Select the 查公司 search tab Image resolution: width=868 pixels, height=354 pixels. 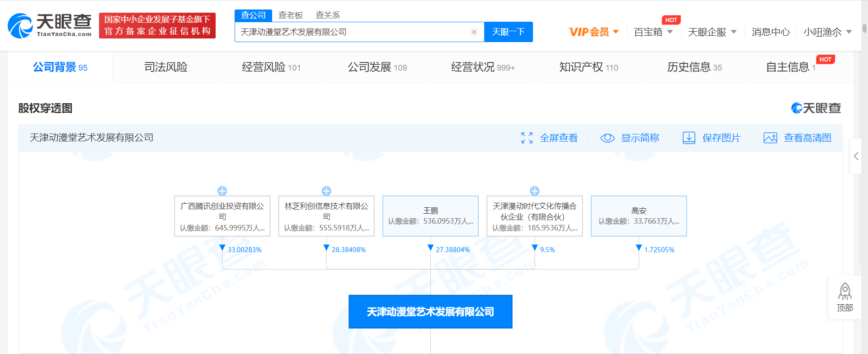253,15
